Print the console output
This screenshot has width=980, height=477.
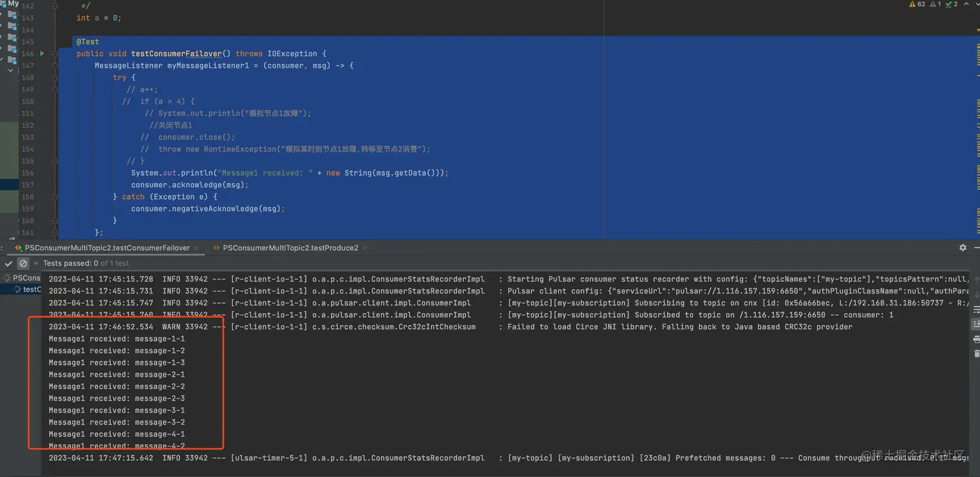point(976,339)
